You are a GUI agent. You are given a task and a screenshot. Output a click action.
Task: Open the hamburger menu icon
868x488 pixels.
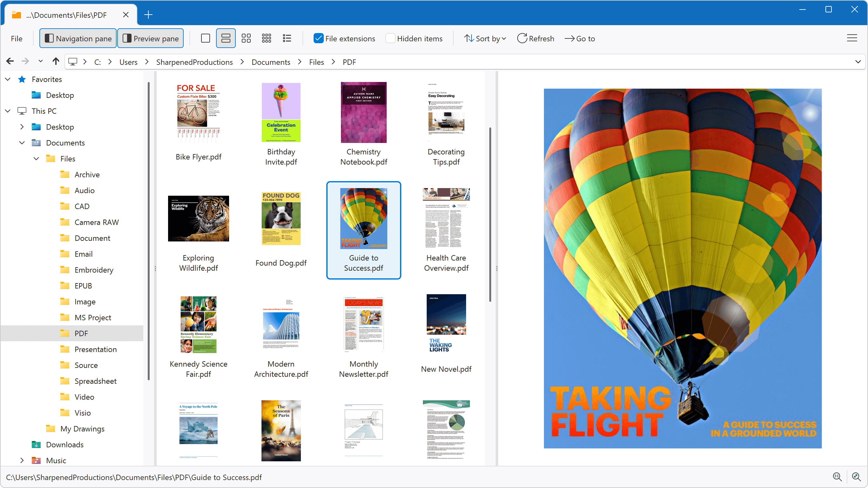pos(851,38)
